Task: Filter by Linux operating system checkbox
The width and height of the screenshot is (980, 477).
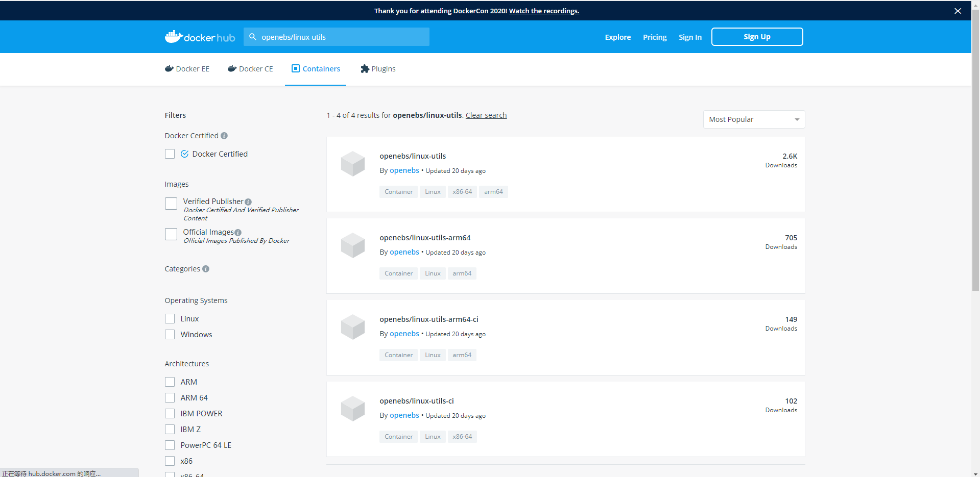Action: (x=170, y=319)
